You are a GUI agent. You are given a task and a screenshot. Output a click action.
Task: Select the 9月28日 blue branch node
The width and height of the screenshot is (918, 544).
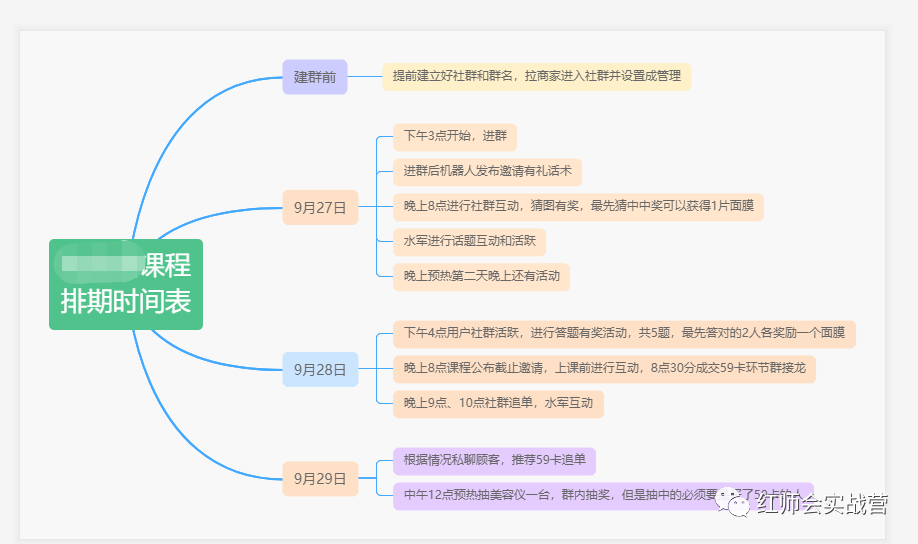(320, 369)
